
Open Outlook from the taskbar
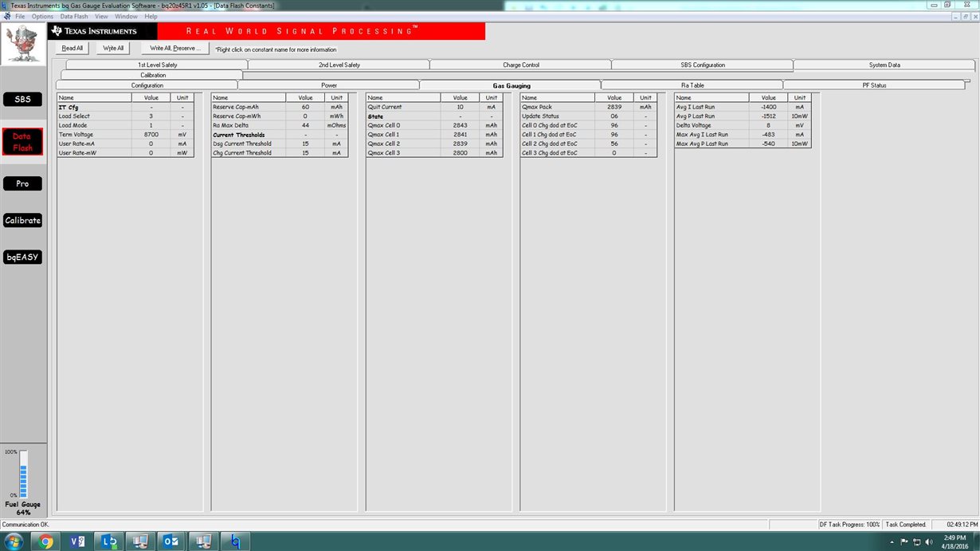pos(172,541)
